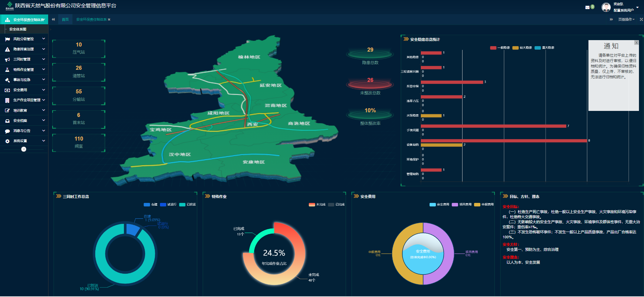Click the money icon for 安全费用
The image size is (644, 297).
tap(7, 90)
